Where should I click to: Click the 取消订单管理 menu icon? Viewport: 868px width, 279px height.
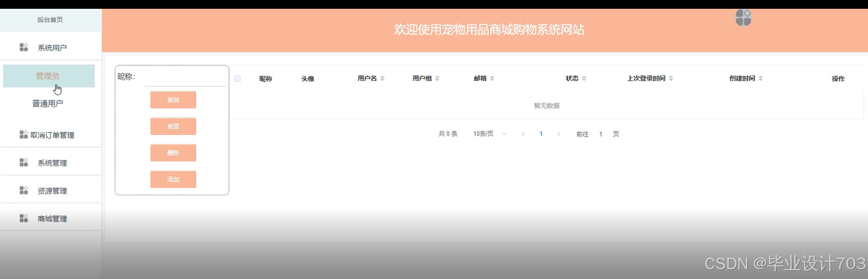24,135
